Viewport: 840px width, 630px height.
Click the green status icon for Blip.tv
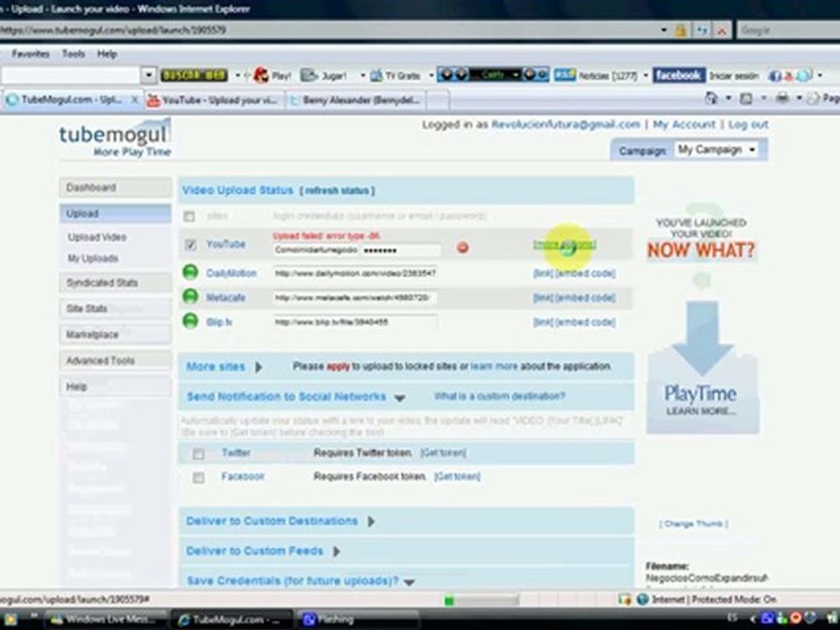pyautogui.click(x=190, y=321)
